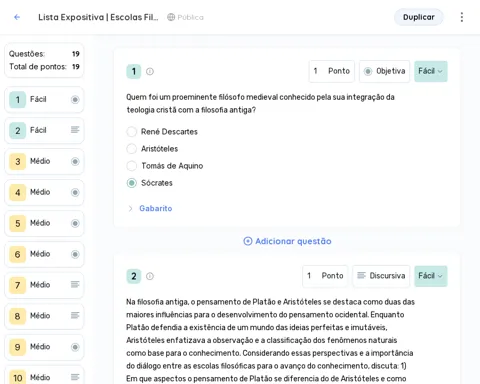
Task: Edit the points field of question 1
Action: pyautogui.click(x=332, y=71)
